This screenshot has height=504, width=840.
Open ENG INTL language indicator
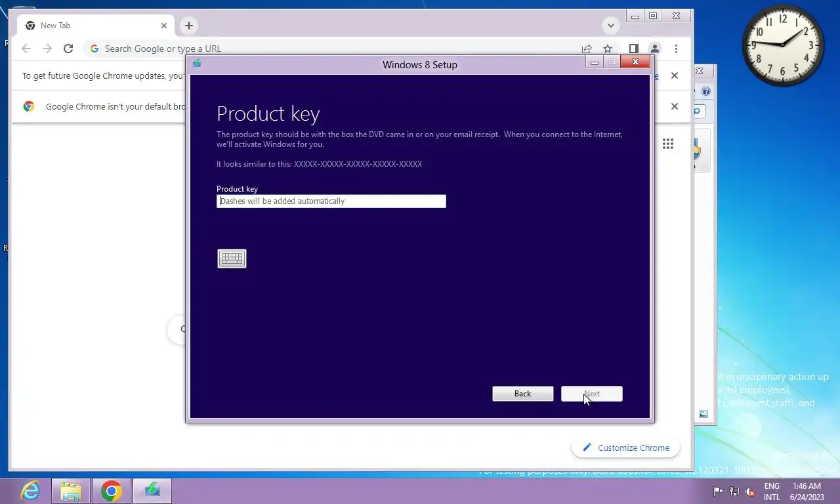(x=772, y=492)
